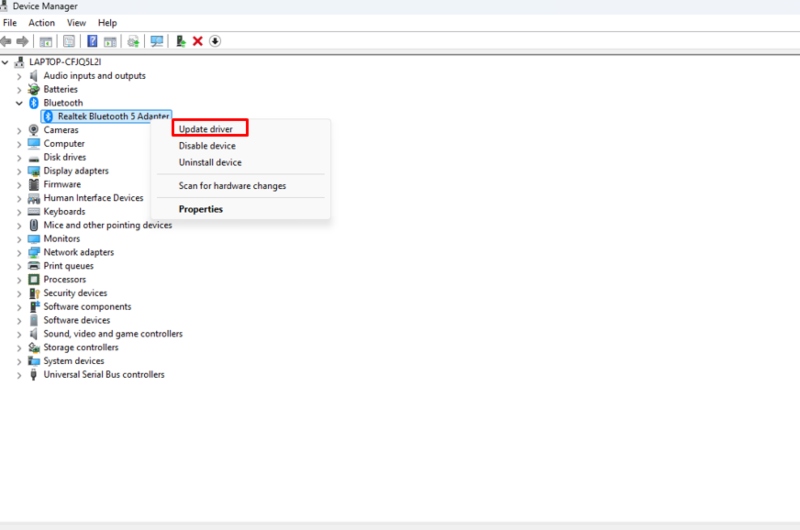Click the Help question mark toolbar icon

click(92, 41)
